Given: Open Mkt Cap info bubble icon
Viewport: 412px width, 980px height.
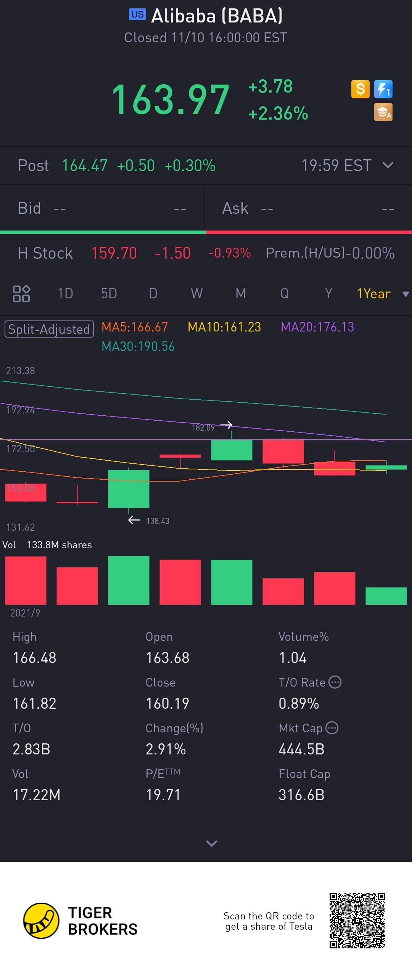Looking at the screenshot, I should [x=332, y=728].
